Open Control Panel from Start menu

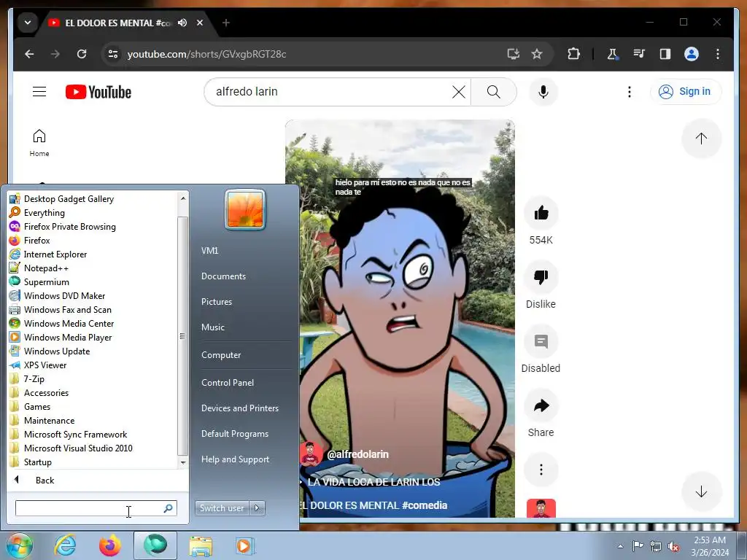[x=228, y=382]
